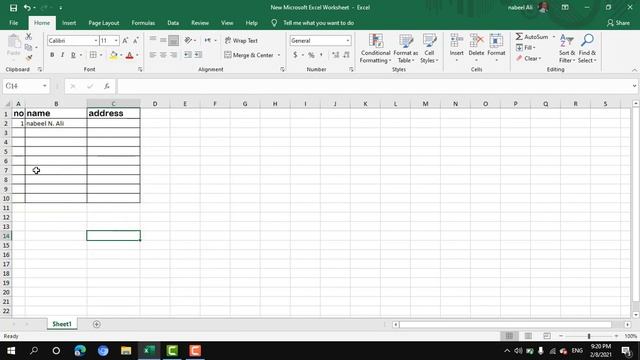Select Bottom Align icon
Viewport: 640px width, 360px height.
pyautogui.click(x=173, y=40)
